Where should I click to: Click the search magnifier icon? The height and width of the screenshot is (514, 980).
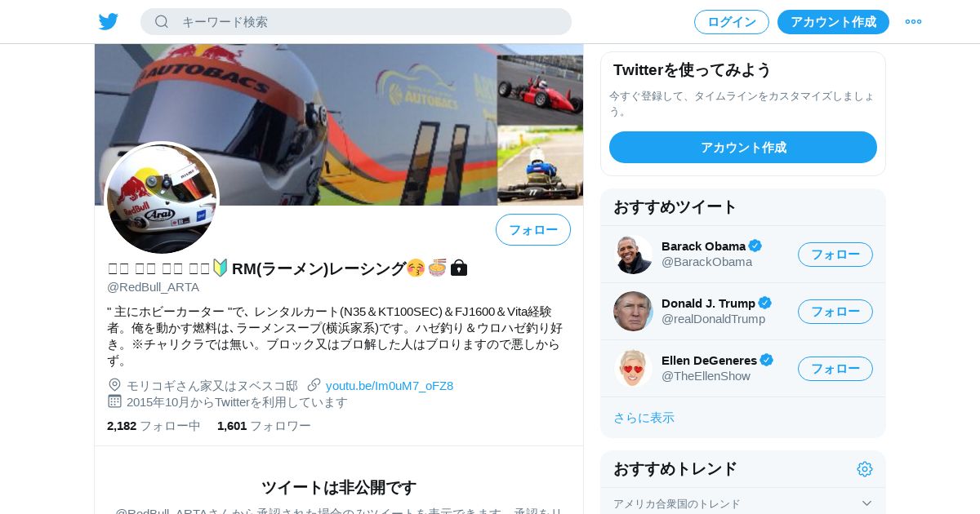162,22
